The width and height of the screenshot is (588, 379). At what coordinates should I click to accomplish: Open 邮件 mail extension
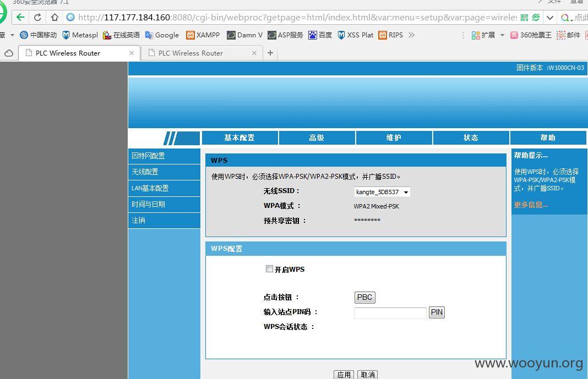click(x=569, y=35)
